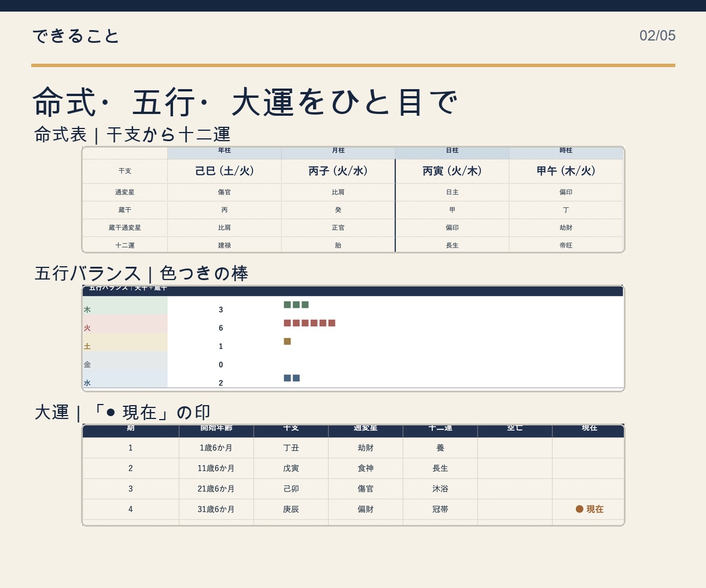Image resolution: width=706 pixels, height=588 pixels.
Task: Click the count 0 in 金 row
Action: pos(221,365)
